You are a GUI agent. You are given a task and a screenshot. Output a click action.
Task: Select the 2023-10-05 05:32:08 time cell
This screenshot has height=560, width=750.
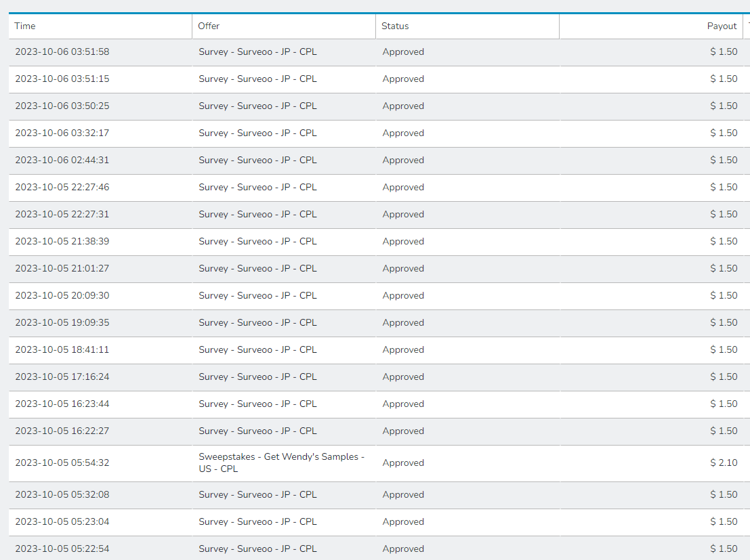pos(62,495)
